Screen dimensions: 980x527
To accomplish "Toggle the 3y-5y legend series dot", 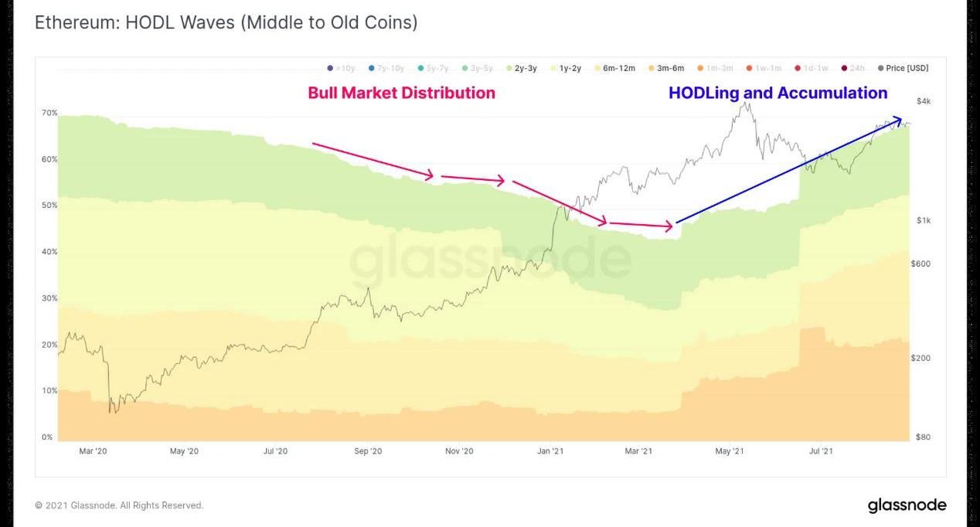I will (x=465, y=68).
